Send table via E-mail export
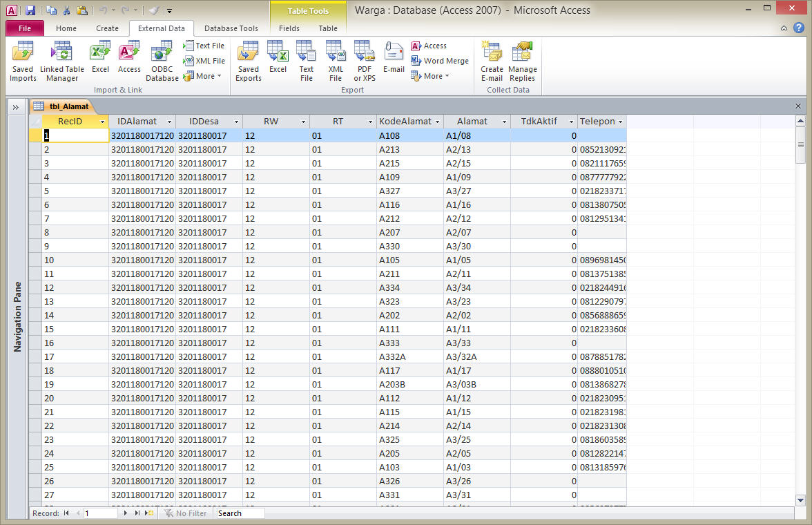Image resolution: width=812 pixels, height=525 pixels. [x=394, y=57]
